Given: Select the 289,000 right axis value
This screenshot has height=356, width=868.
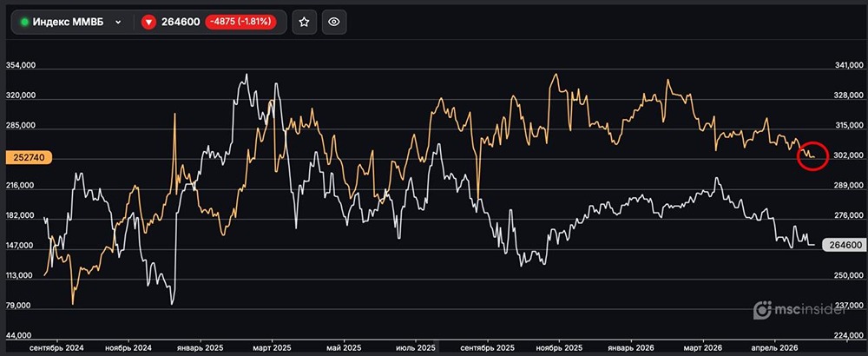Looking at the screenshot, I should (849, 187).
